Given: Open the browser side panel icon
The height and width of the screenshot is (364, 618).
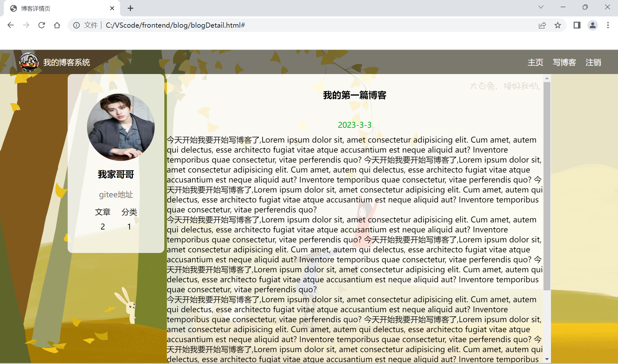Looking at the screenshot, I should click(577, 25).
